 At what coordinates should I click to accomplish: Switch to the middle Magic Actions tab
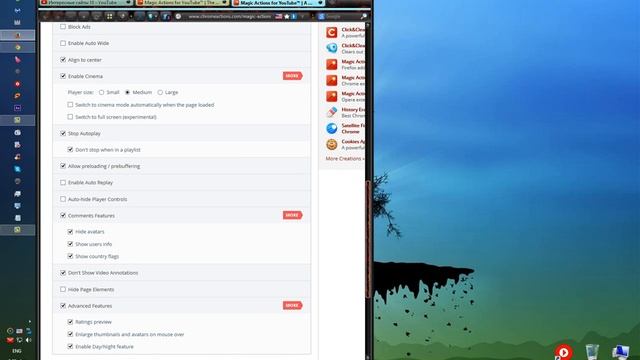(183, 3)
